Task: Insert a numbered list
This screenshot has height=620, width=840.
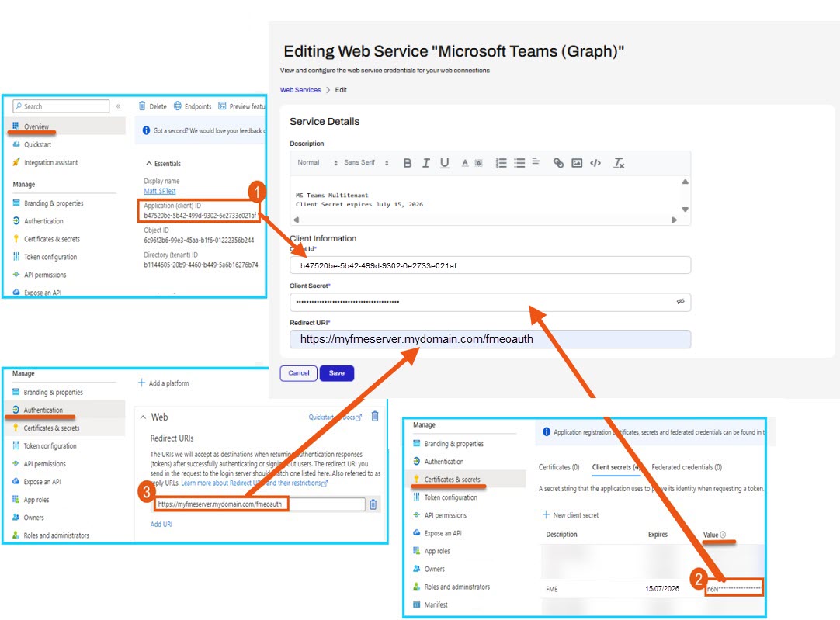Action: click(501, 163)
